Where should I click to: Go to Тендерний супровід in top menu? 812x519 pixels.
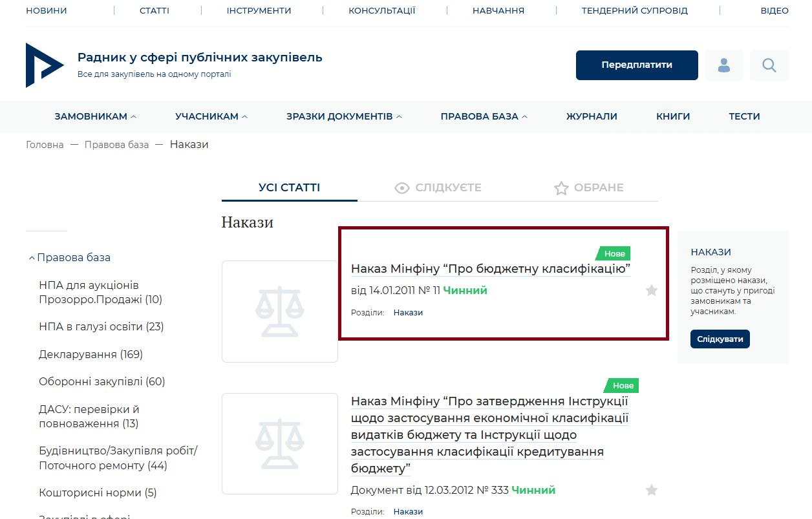click(x=634, y=11)
